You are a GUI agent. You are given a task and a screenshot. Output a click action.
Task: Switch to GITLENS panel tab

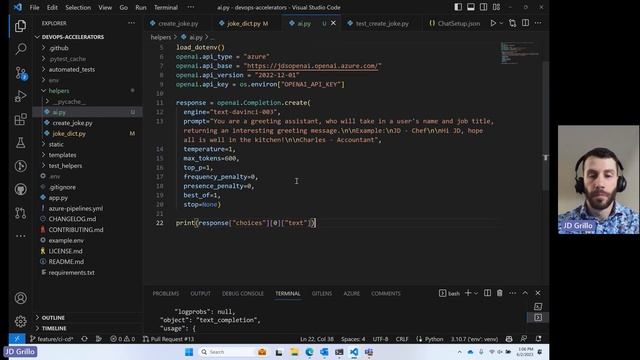tap(322, 293)
